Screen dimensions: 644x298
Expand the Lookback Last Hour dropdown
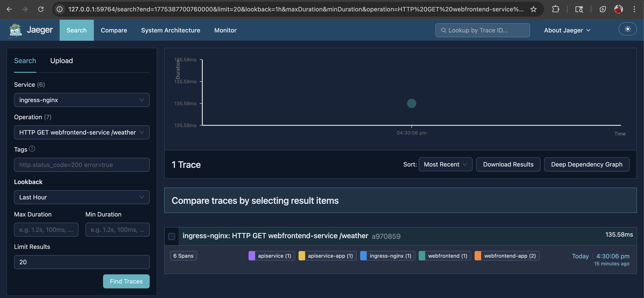pos(82,197)
